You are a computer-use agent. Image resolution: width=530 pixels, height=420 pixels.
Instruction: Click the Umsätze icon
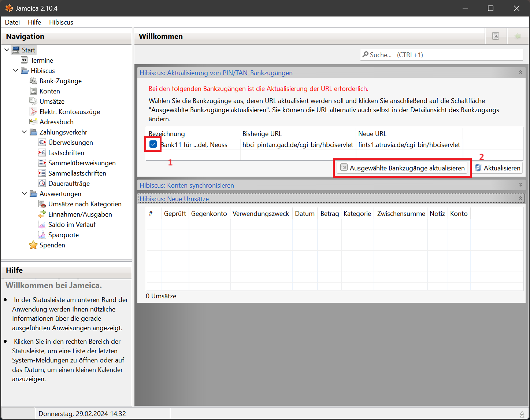(x=33, y=101)
